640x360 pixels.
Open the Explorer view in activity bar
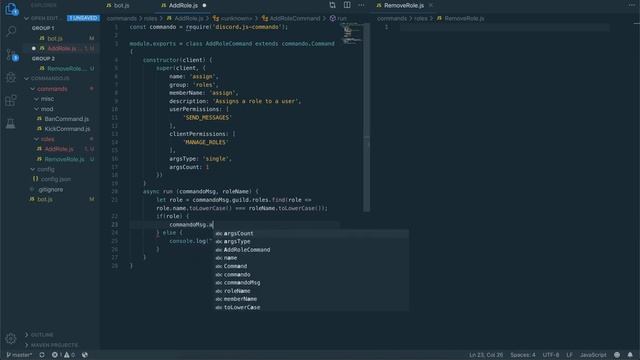click(x=11, y=9)
